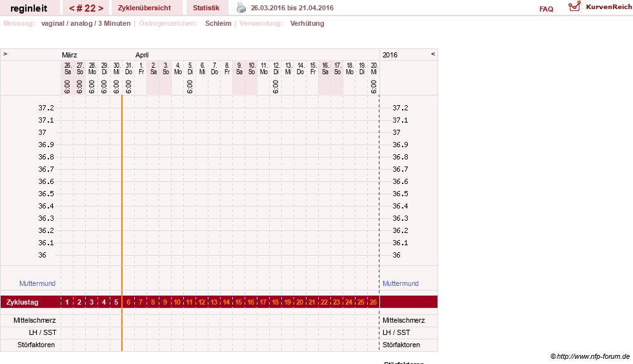
Task: Click the right Muttermund link
Action: coord(401,283)
